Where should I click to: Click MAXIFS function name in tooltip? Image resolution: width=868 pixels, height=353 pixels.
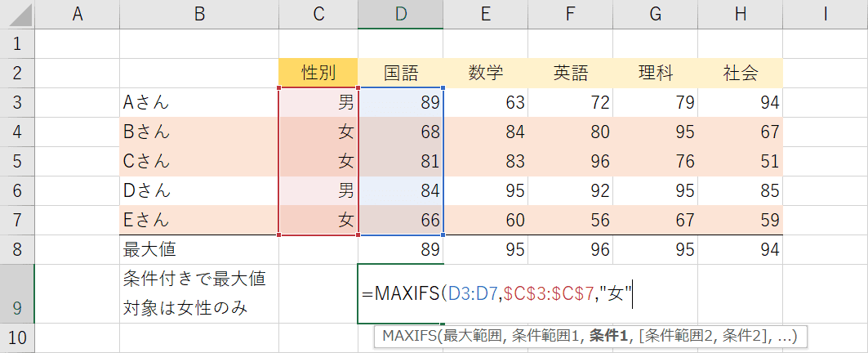click(x=409, y=336)
